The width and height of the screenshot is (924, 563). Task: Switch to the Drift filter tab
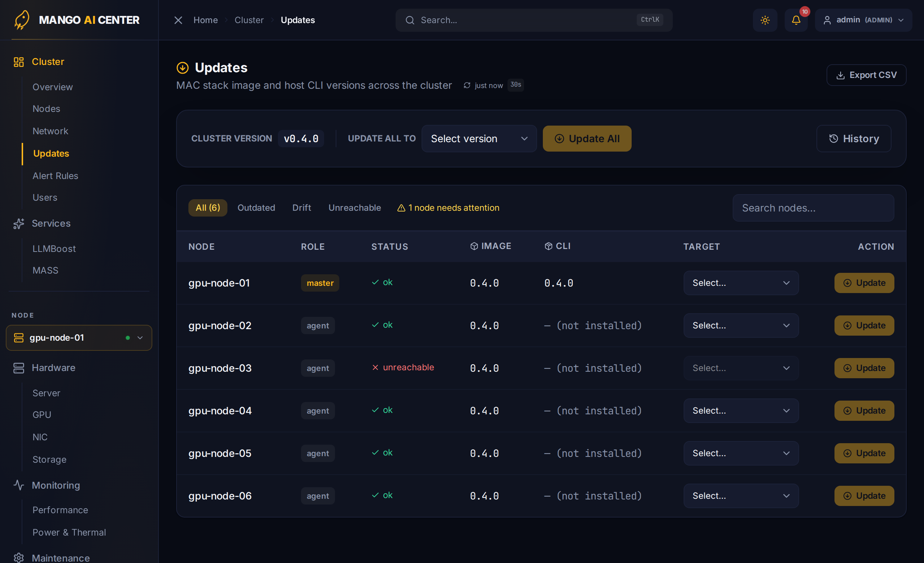(x=301, y=208)
